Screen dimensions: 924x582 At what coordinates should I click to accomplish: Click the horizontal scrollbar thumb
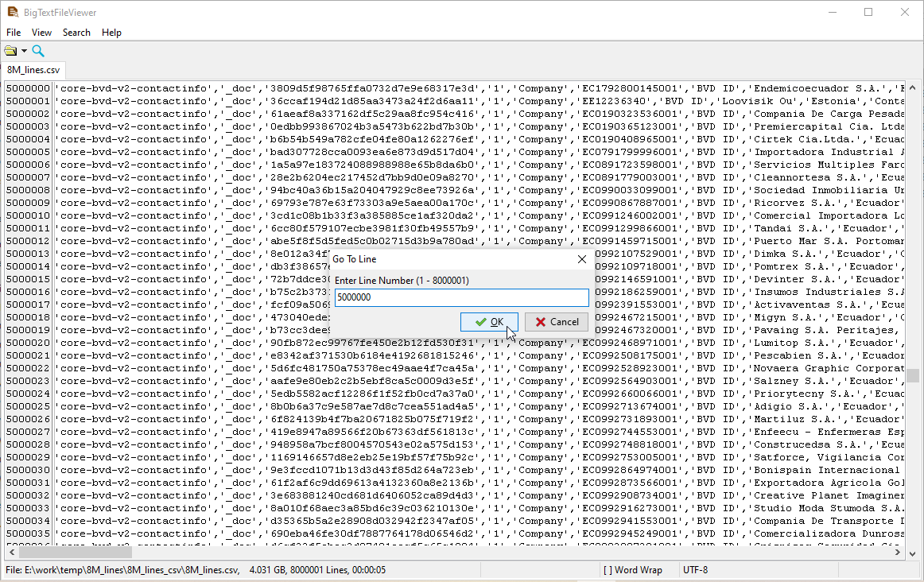pyautogui.click(x=76, y=553)
